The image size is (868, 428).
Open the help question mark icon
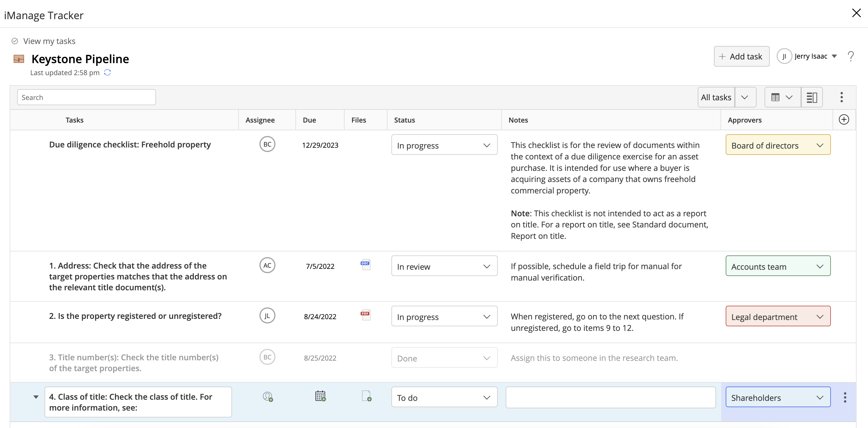coord(851,56)
